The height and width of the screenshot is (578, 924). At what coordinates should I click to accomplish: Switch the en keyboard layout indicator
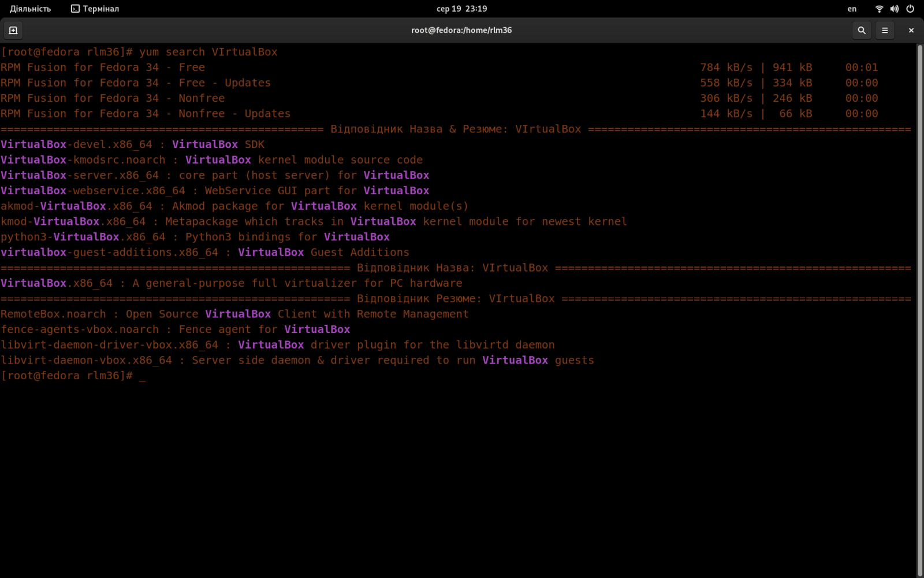[x=852, y=9]
